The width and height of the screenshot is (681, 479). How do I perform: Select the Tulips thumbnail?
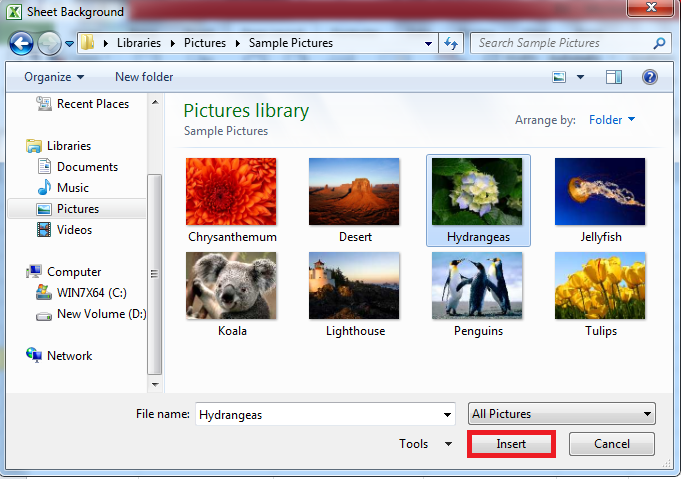pyautogui.click(x=600, y=286)
